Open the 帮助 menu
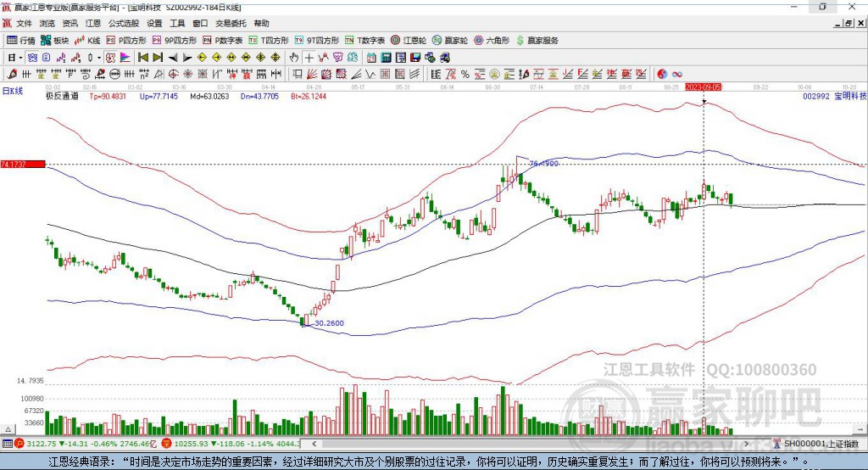Screen dimensions: 868x470 pyautogui.click(x=261, y=23)
